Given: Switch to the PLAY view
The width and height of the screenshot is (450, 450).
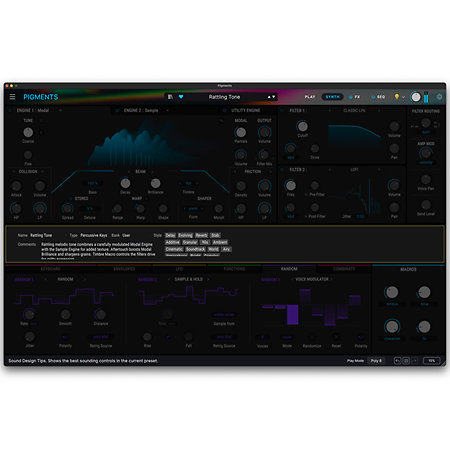Looking at the screenshot, I should [310, 97].
